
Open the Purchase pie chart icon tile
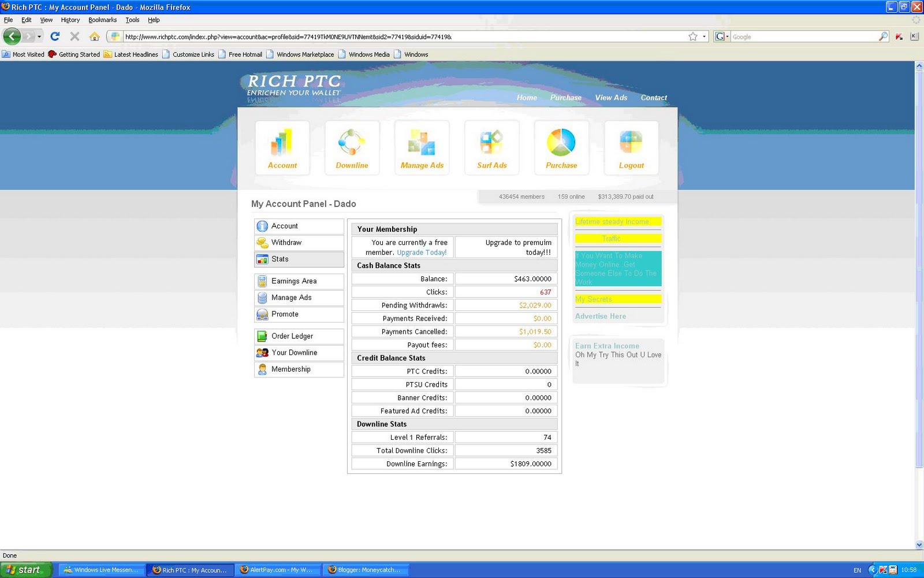(x=561, y=147)
